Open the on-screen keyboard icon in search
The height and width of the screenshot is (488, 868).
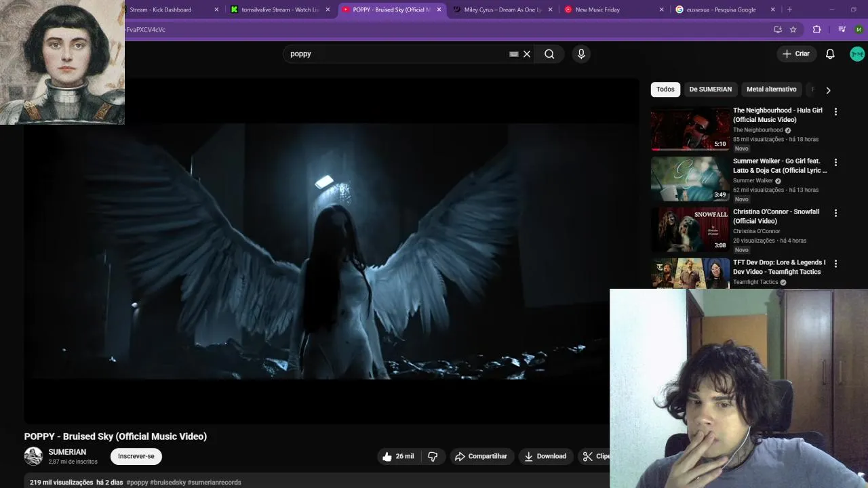[x=513, y=54]
